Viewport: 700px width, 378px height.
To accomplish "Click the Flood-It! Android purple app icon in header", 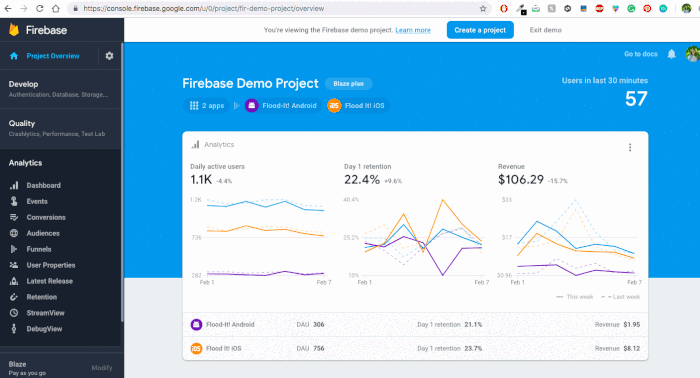I will (252, 106).
